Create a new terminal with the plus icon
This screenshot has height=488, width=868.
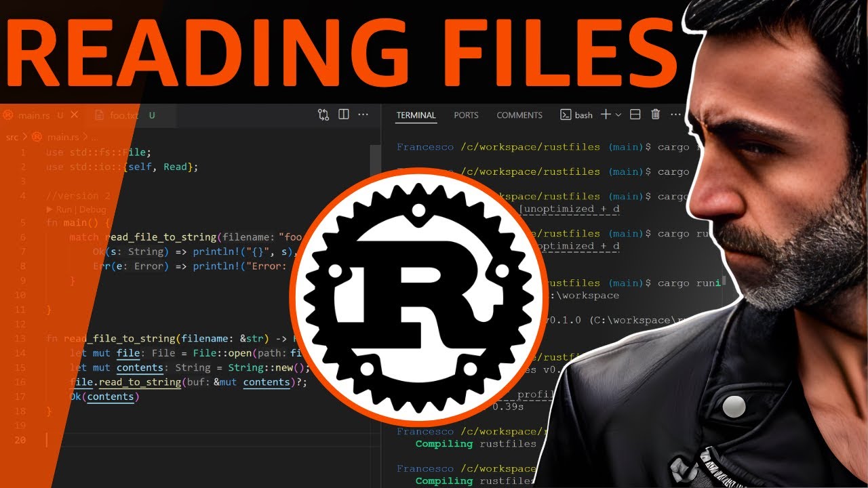point(606,115)
